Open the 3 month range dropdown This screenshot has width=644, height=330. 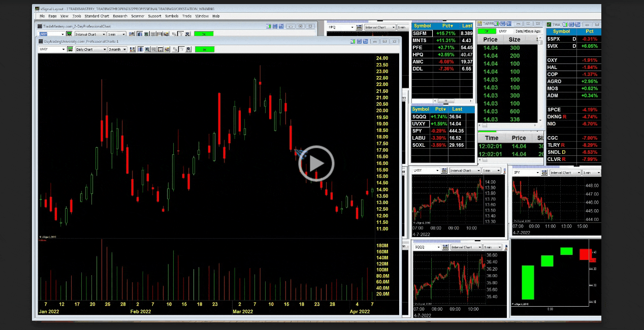(x=124, y=49)
